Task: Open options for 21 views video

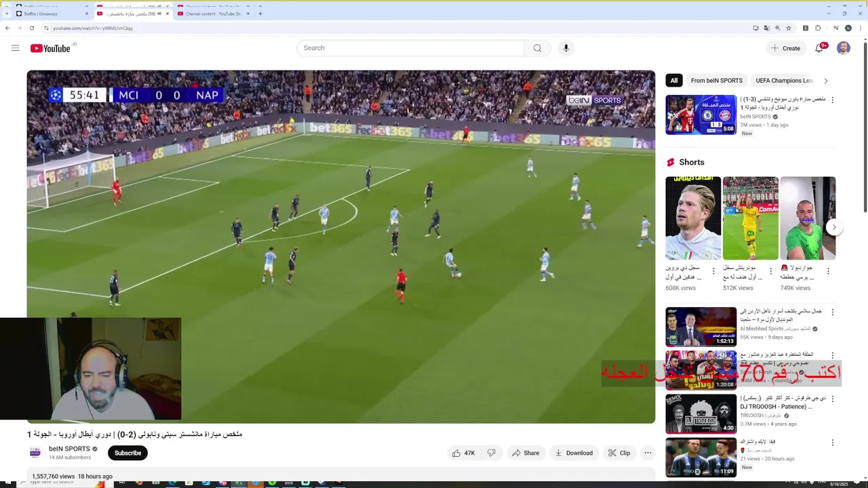Action: click(x=833, y=442)
